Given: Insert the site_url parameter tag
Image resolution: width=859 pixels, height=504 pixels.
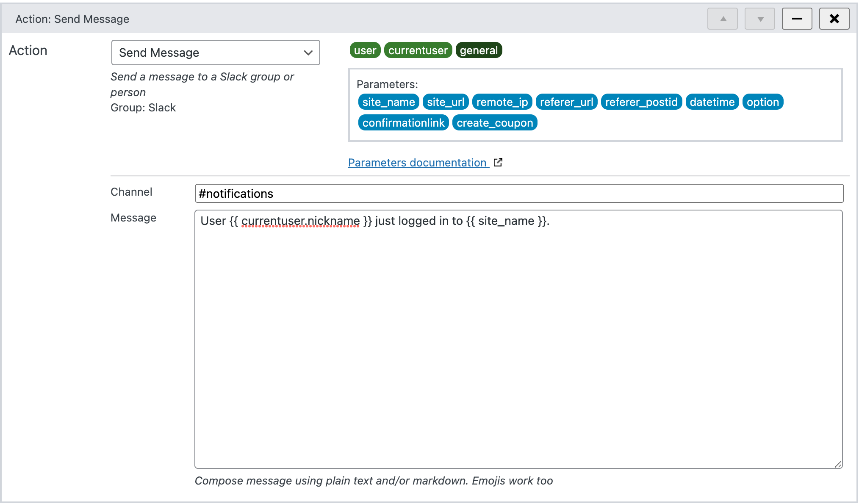Looking at the screenshot, I should 445,102.
